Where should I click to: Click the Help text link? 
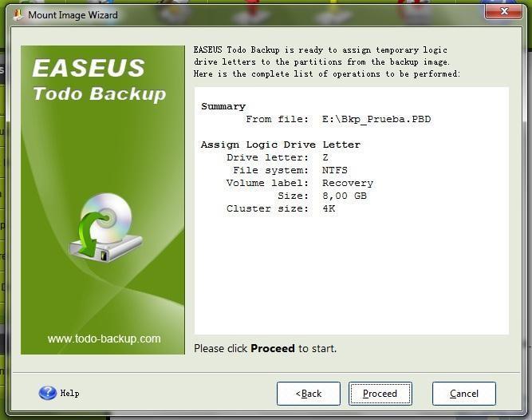pos(70,393)
